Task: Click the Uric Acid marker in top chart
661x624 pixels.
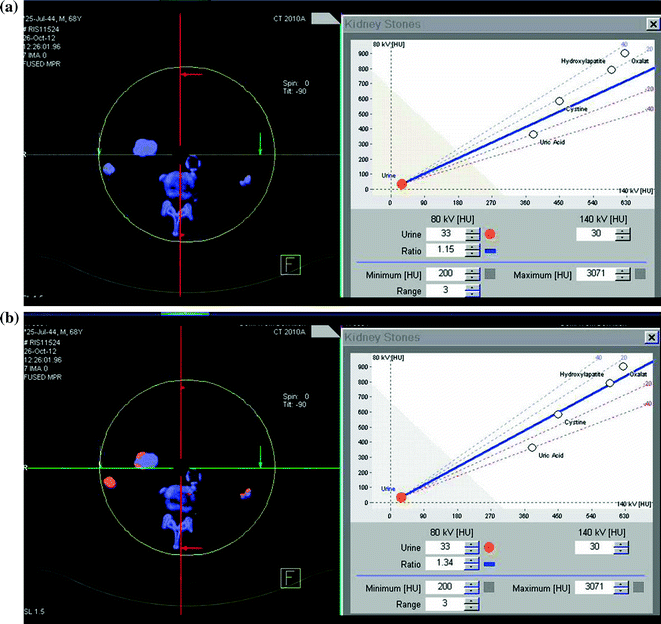Action: tap(533, 134)
